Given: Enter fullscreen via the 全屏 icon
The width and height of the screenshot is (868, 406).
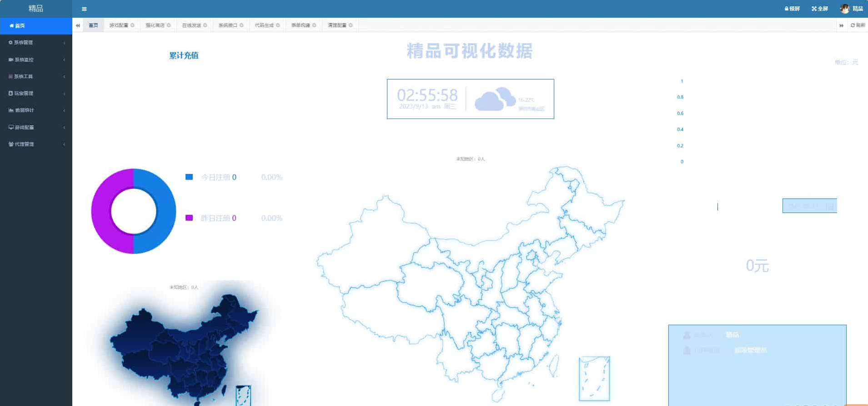Looking at the screenshot, I should (814, 9).
